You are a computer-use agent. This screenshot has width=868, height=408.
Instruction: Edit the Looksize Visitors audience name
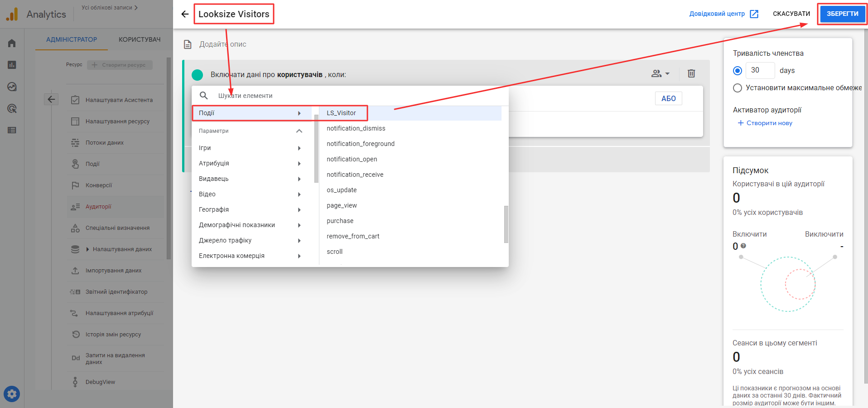click(234, 14)
